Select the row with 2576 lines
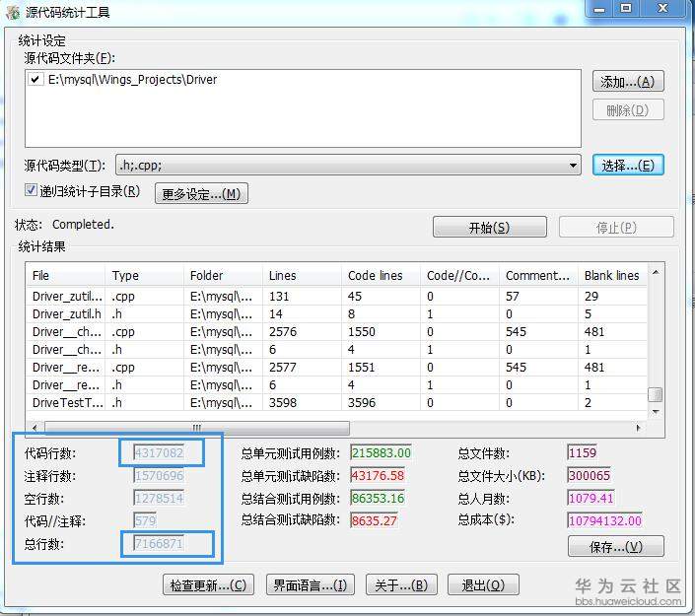 (337, 332)
